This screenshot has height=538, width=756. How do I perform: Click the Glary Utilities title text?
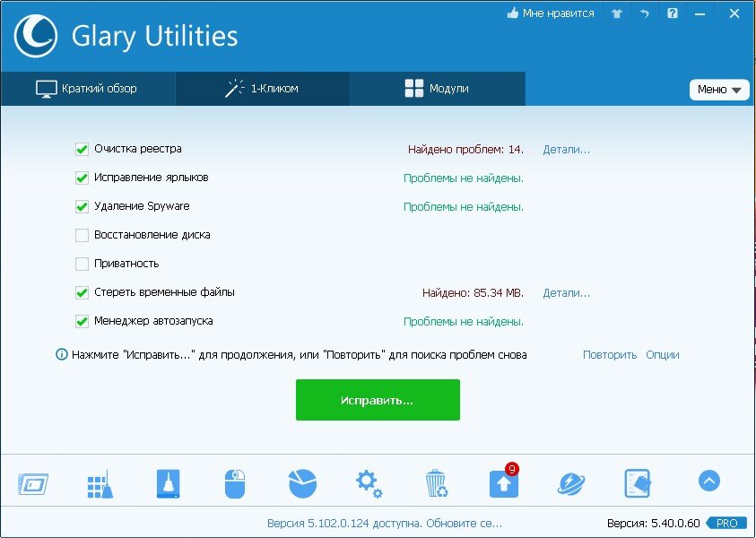155,36
